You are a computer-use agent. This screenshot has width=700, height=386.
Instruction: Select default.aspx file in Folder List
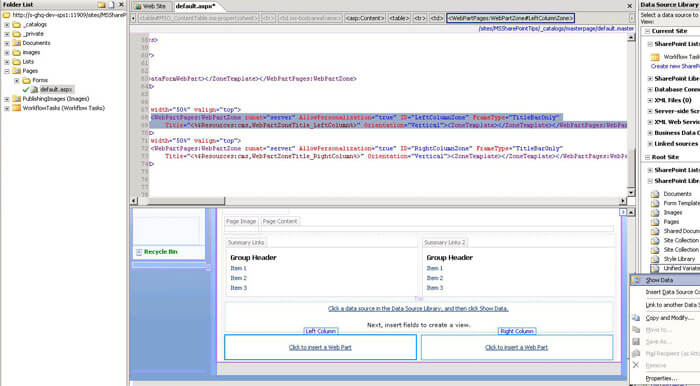tap(56, 90)
